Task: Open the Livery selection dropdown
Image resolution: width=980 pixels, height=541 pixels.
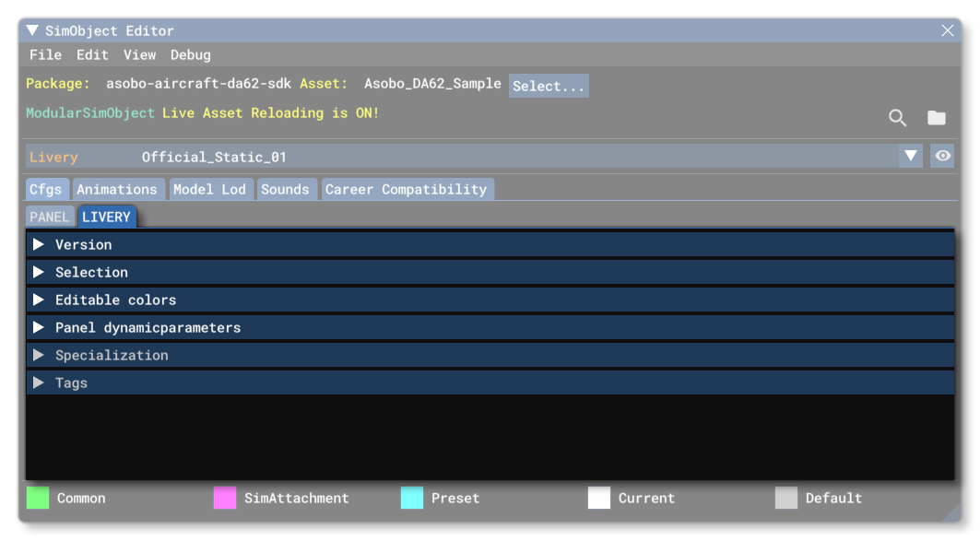Action: click(911, 156)
